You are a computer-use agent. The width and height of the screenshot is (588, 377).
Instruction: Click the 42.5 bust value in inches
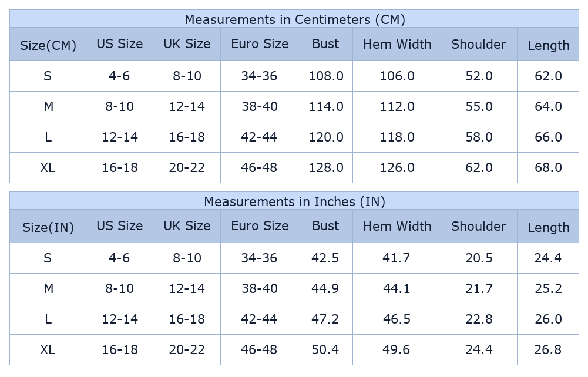tap(325, 258)
